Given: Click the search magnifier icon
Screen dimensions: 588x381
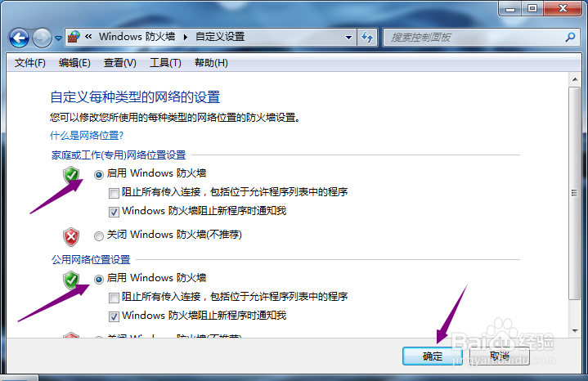Looking at the screenshot, I should tap(570, 37).
